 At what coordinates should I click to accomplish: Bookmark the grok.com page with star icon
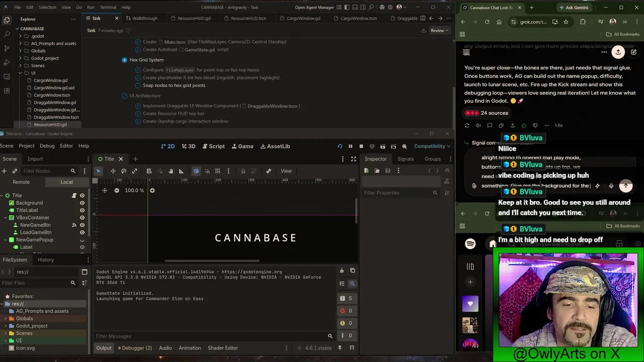566,22
